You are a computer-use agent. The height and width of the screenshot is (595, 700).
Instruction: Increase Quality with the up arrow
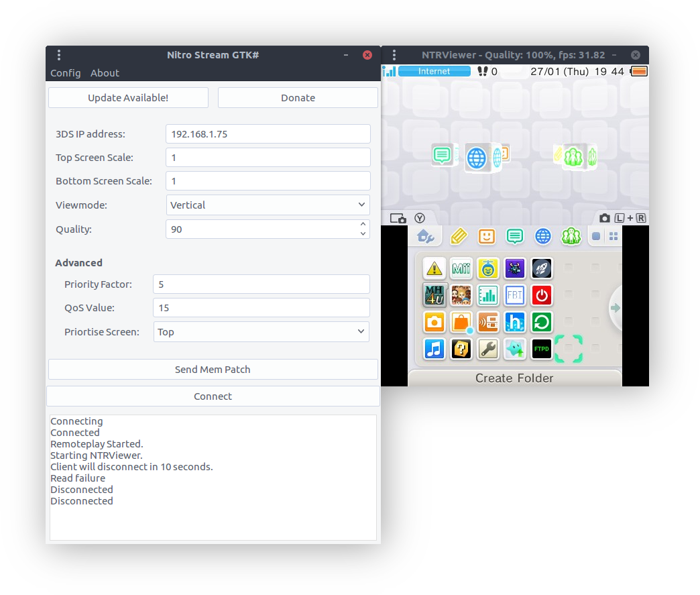tap(363, 224)
